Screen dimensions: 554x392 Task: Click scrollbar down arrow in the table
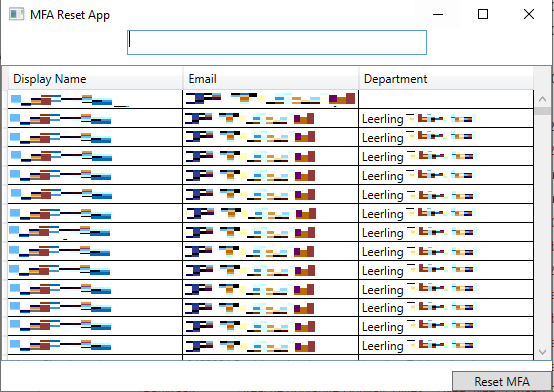point(542,351)
